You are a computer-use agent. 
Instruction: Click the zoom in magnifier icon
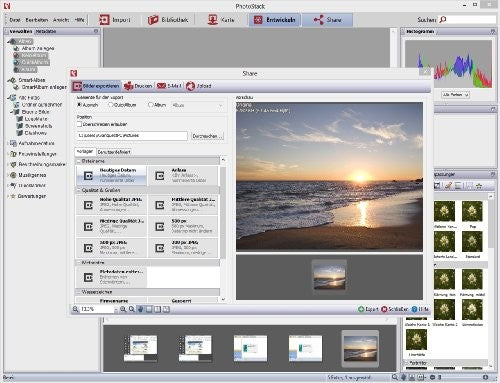point(123,309)
